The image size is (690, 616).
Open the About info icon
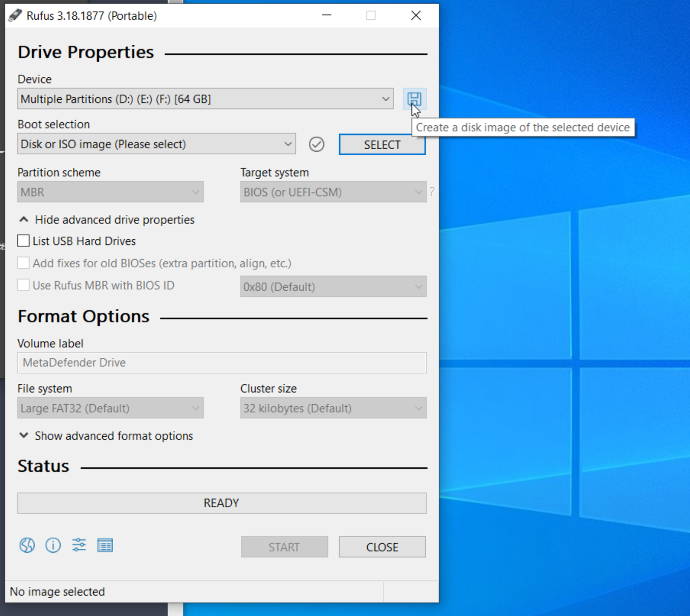(x=53, y=545)
